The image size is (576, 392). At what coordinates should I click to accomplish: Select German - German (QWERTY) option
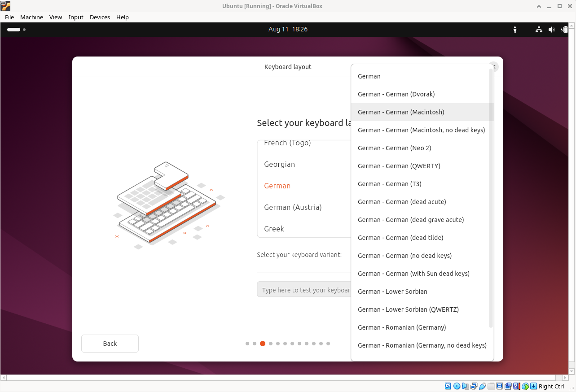pyautogui.click(x=399, y=166)
